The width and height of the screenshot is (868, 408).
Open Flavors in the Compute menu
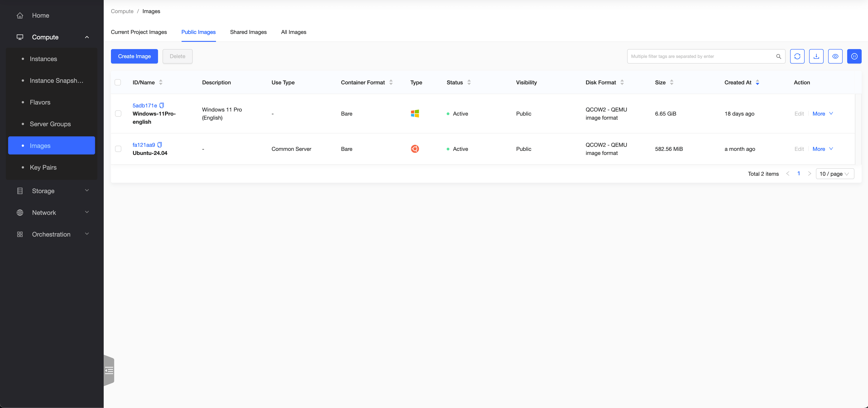pos(40,102)
